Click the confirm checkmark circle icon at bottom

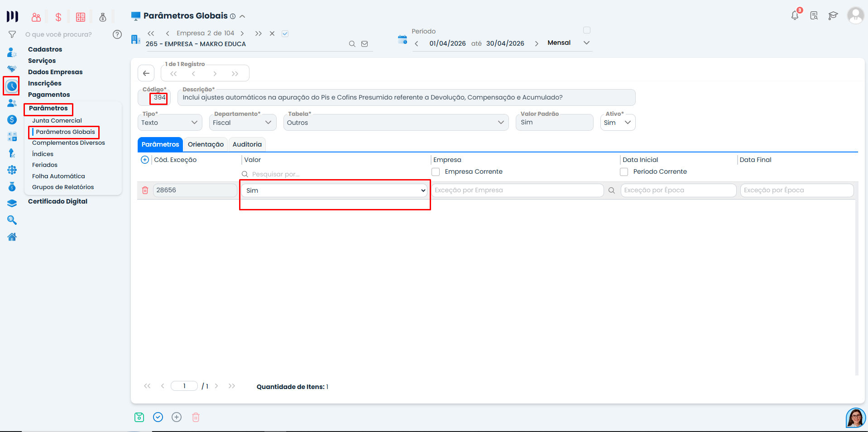158,418
